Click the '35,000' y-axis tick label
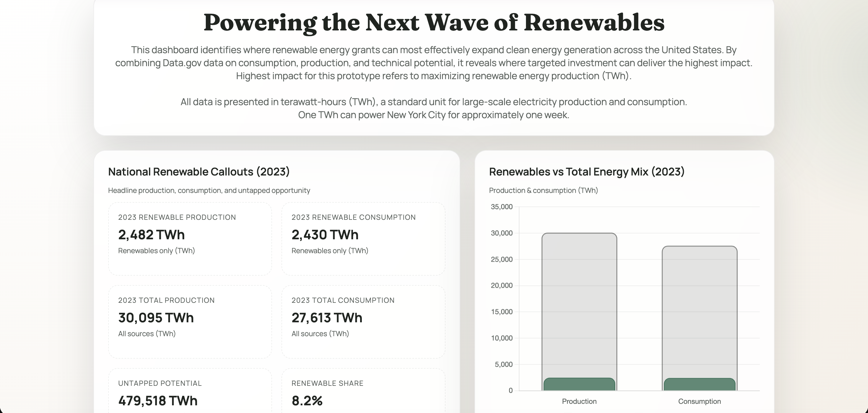The image size is (868, 413). [501, 207]
